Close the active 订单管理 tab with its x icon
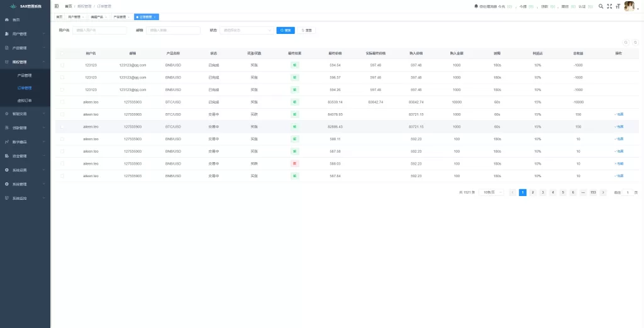 click(x=155, y=17)
